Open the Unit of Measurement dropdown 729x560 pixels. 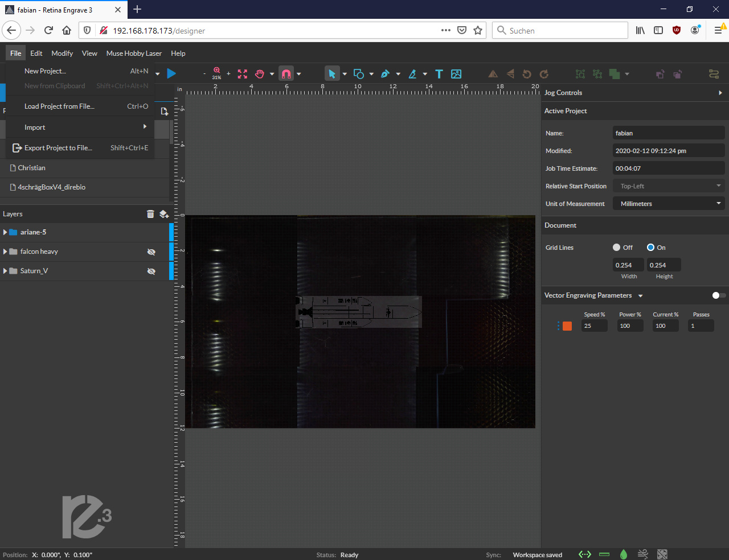tap(669, 204)
